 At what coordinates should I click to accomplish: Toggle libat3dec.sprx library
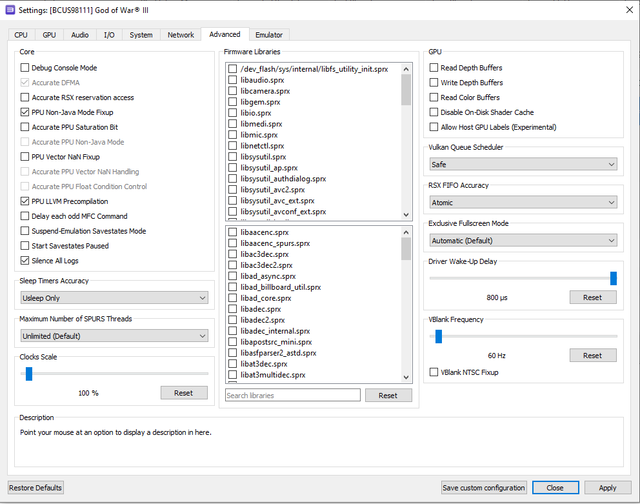pyautogui.click(x=233, y=364)
